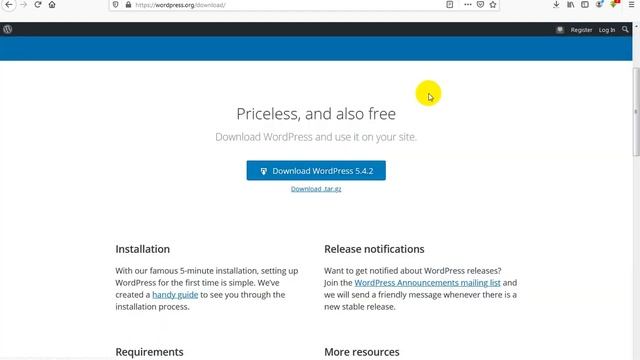The height and width of the screenshot is (360, 640).
Task: Open the Register link
Action: [581, 30]
